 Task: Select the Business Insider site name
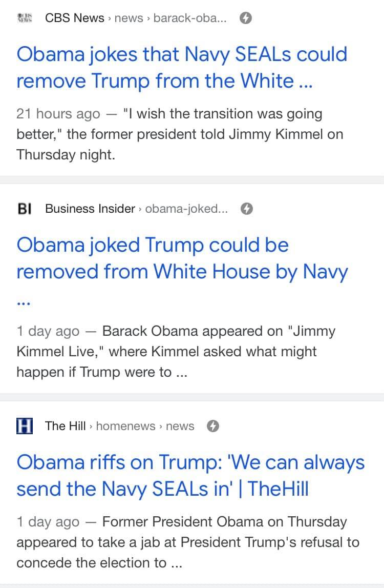90,209
